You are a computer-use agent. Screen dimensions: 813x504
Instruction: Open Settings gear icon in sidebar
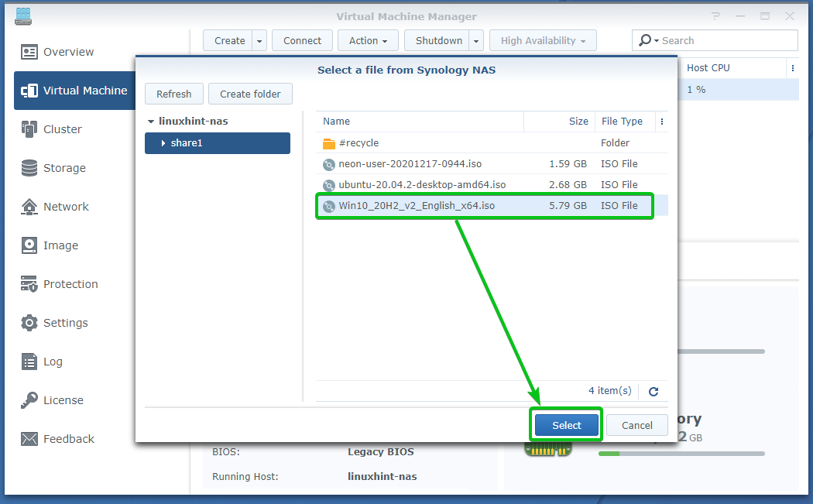29,323
